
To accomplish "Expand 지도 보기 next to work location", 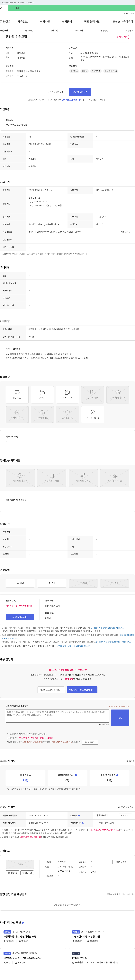I will tap(125, 232).
